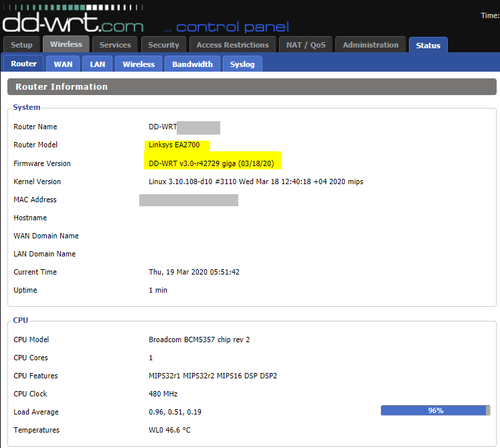
Task: Select the NAT / QoS tab
Action: click(306, 45)
